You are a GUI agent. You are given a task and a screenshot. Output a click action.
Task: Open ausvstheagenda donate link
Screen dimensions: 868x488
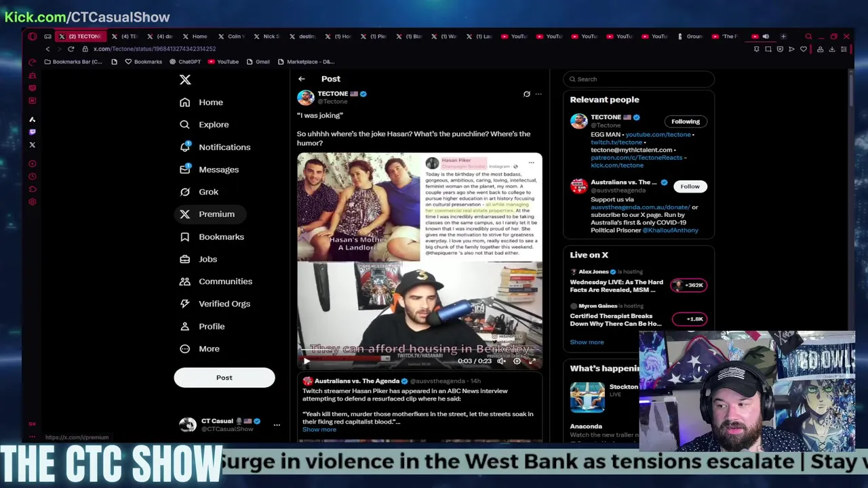[x=640, y=207]
